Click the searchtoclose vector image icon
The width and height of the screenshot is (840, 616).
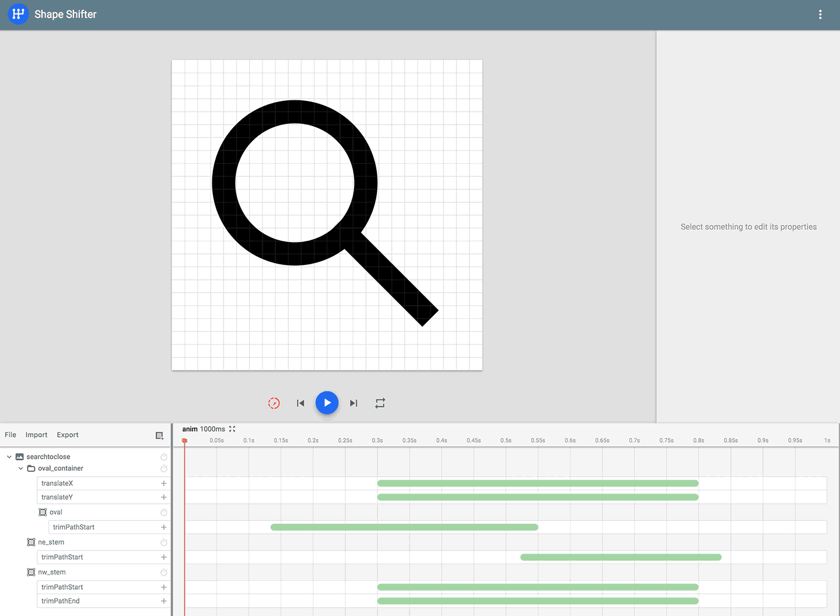[x=20, y=457]
